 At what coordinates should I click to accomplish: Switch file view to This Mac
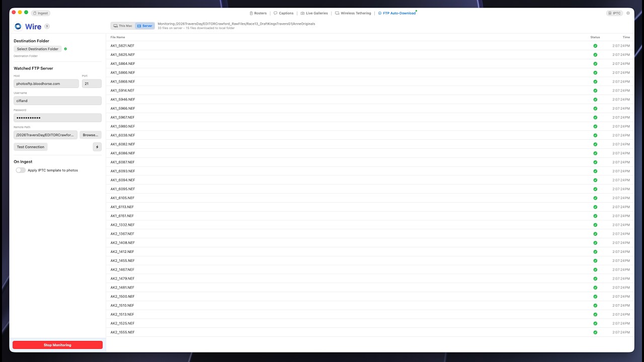coord(123,26)
